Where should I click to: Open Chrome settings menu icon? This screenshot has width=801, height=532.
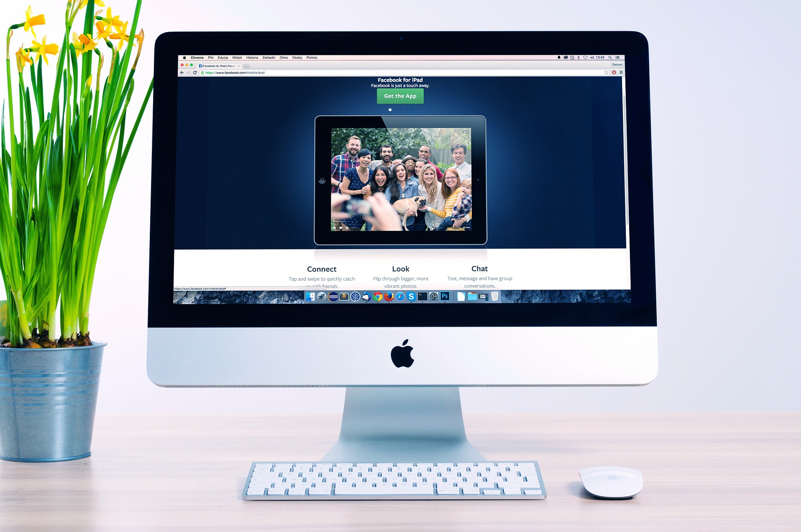pyautogui.click(x=622, y=73)
